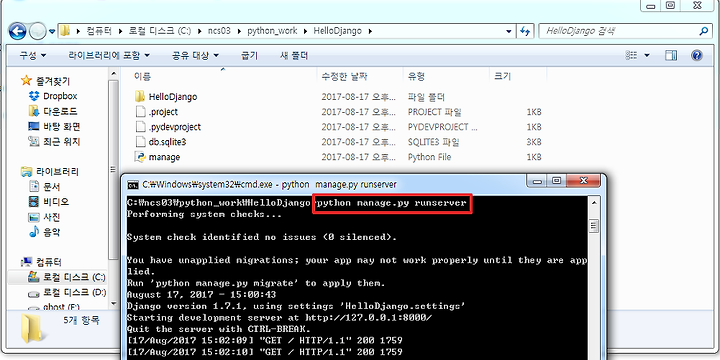
Task: Open 다운로드 in the favorites list
Action: 60,111
